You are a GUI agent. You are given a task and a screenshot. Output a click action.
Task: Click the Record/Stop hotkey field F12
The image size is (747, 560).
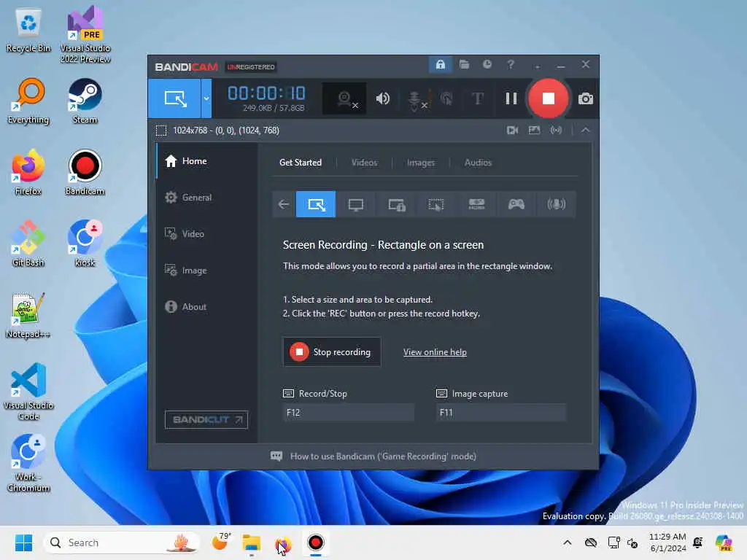[348, 413]
